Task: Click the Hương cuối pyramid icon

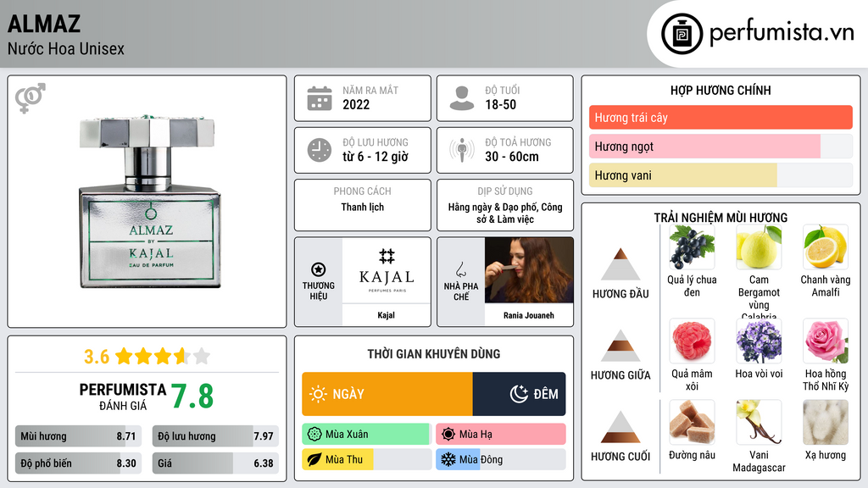Action: coord(620,427)
